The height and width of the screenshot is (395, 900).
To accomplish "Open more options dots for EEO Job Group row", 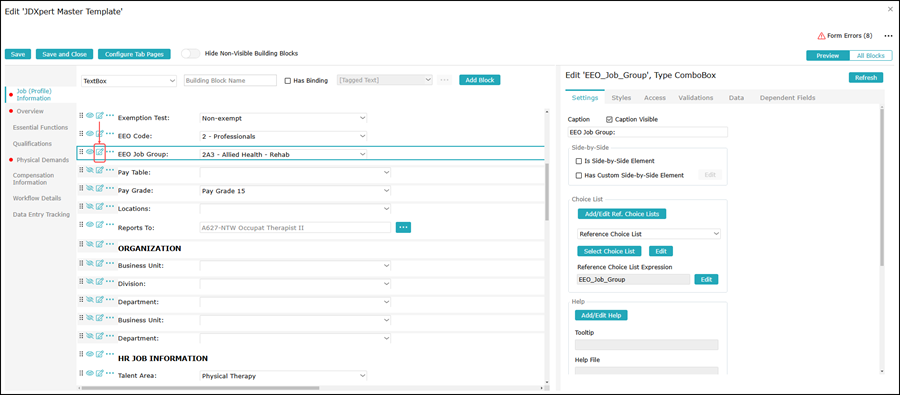I will (110, 152).
